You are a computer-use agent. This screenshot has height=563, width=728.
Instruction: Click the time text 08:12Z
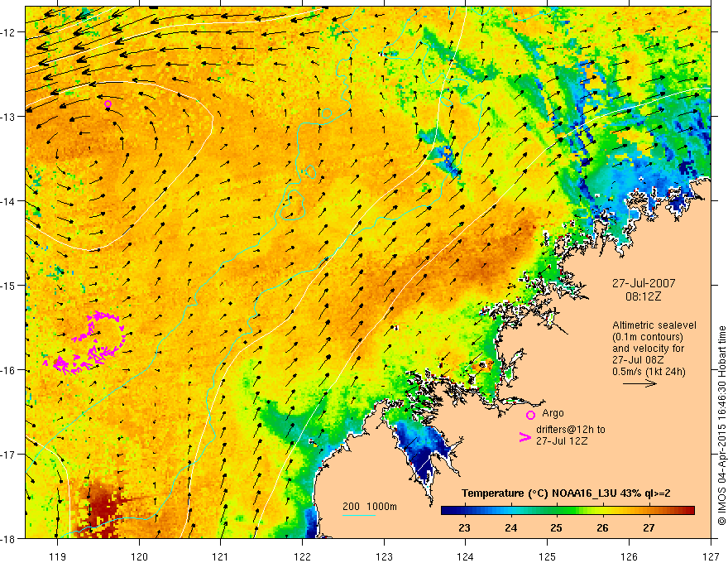pos(644,296)
